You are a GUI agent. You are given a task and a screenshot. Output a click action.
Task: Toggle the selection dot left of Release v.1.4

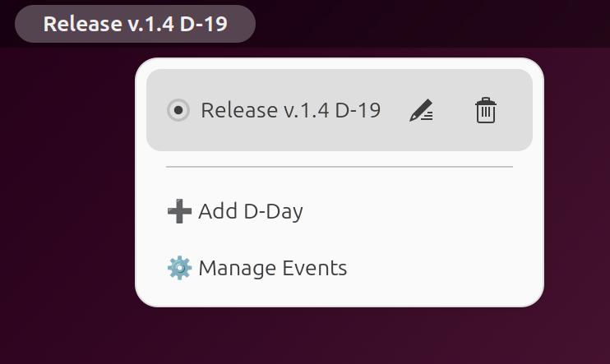pos(178,110)
